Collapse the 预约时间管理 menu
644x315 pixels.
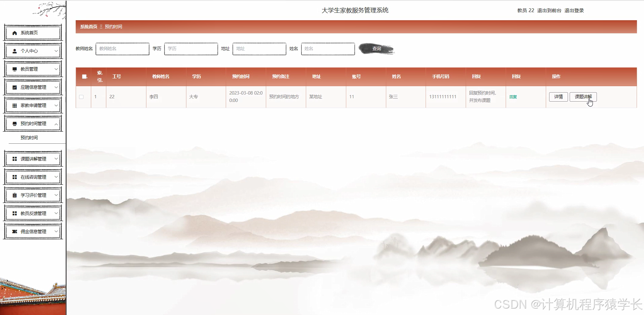click(56, 124)
